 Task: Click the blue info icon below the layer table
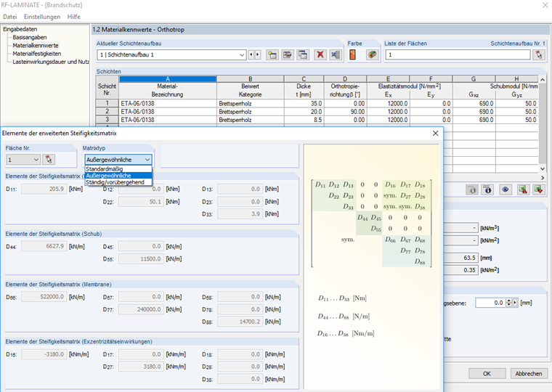point(488,190)
